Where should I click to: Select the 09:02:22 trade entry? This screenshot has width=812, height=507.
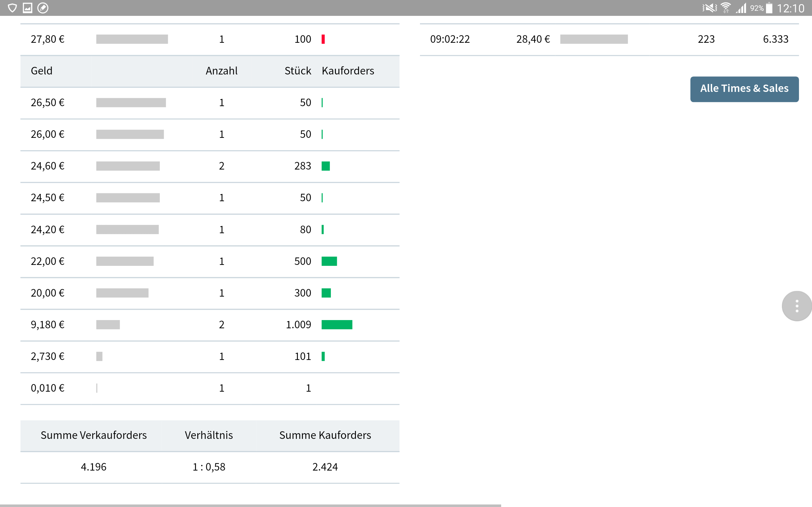(x=450, y=39)
